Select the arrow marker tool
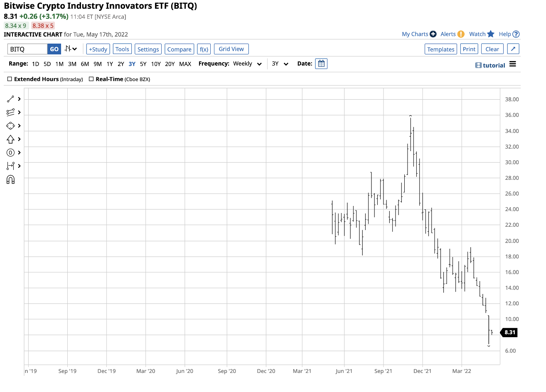The height and width of the screenshot is (392, 546). click(x=10, y=139)
